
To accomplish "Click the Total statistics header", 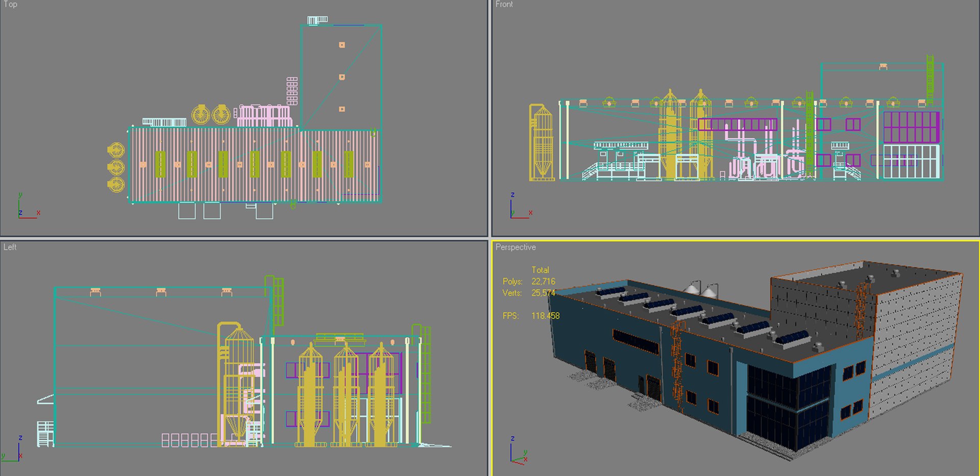I will (x=540, y=270).
